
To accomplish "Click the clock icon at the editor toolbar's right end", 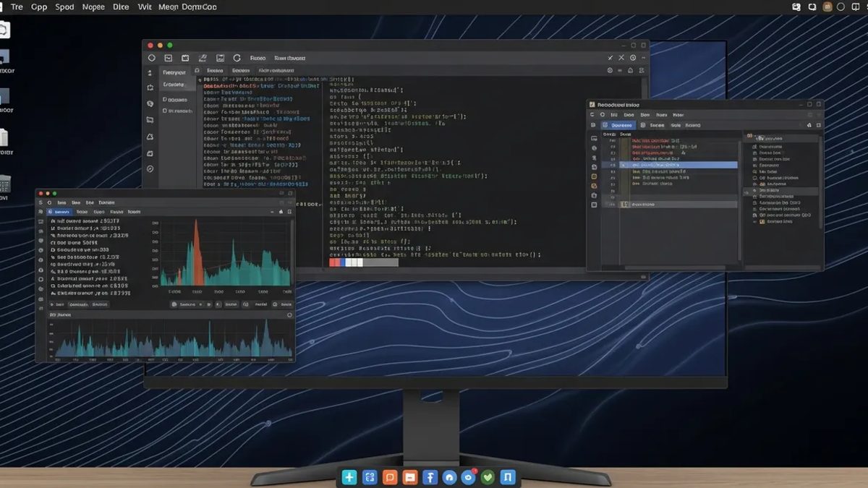I will pos(633,58).
